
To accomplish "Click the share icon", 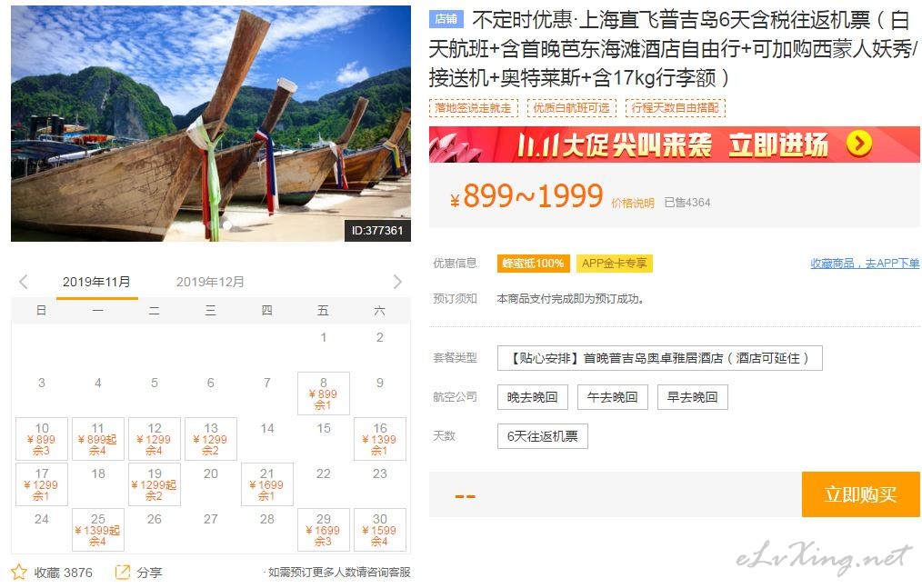I will tap(123, 572).
